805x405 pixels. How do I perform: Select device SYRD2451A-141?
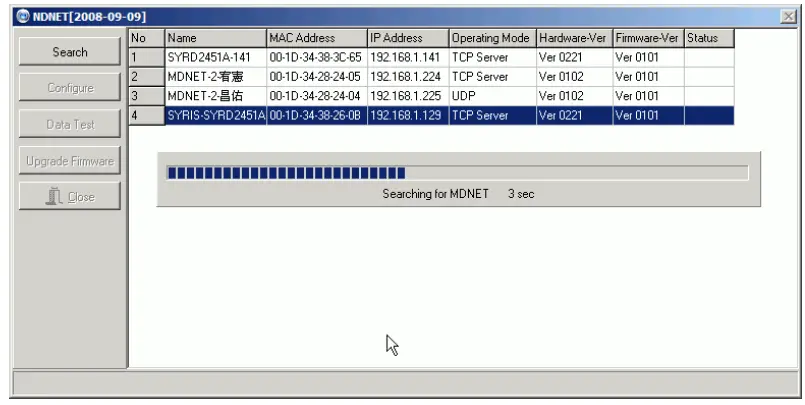(x=216, y=57)
